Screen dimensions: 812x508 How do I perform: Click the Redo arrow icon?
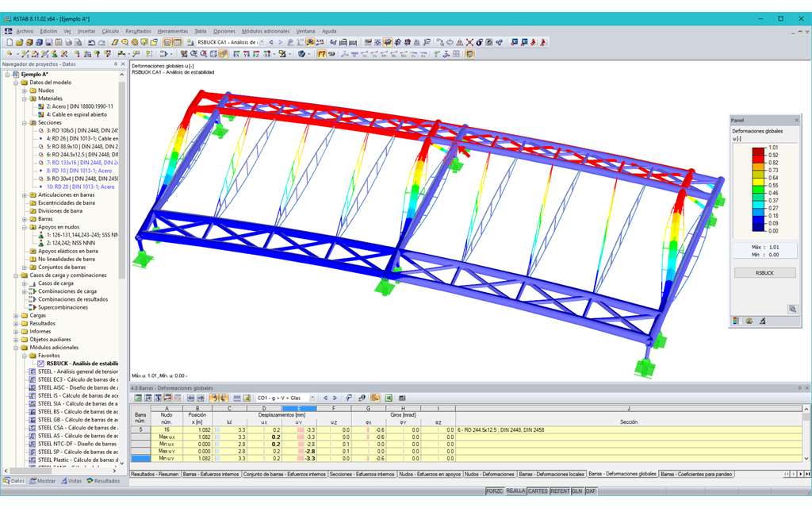(101, 43)
